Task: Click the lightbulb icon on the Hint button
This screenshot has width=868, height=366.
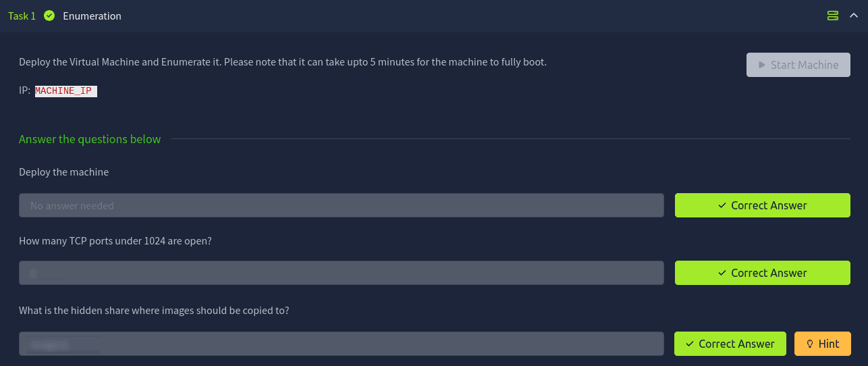Action: point(810,344)
